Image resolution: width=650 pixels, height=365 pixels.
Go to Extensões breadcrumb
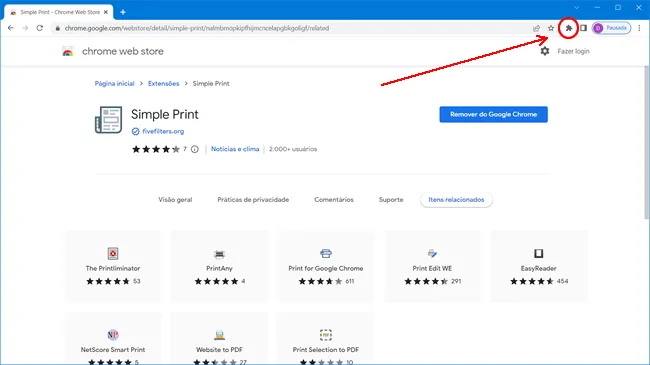point(163,83)
